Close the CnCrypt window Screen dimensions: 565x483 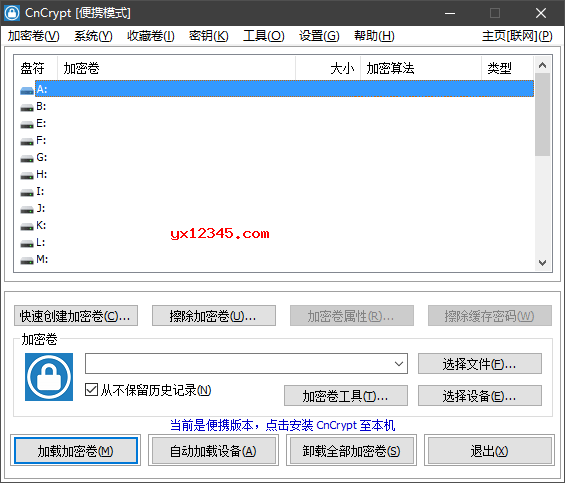click(540, 13)
